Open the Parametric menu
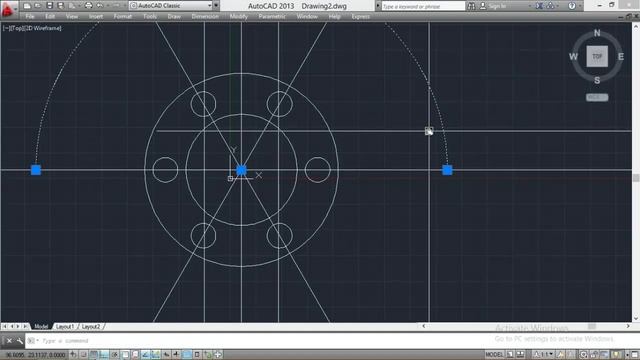This screenshot has width=640, height=360. point(272,16)
